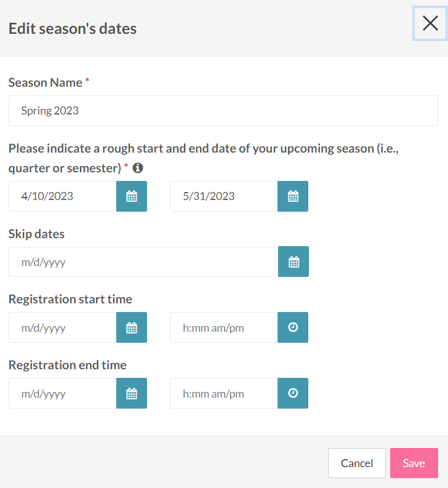Image resolution: width=448 pixels, height=488 pixels.
Task: Open calendar picker for season start date
Action: (x=132, y=196)
